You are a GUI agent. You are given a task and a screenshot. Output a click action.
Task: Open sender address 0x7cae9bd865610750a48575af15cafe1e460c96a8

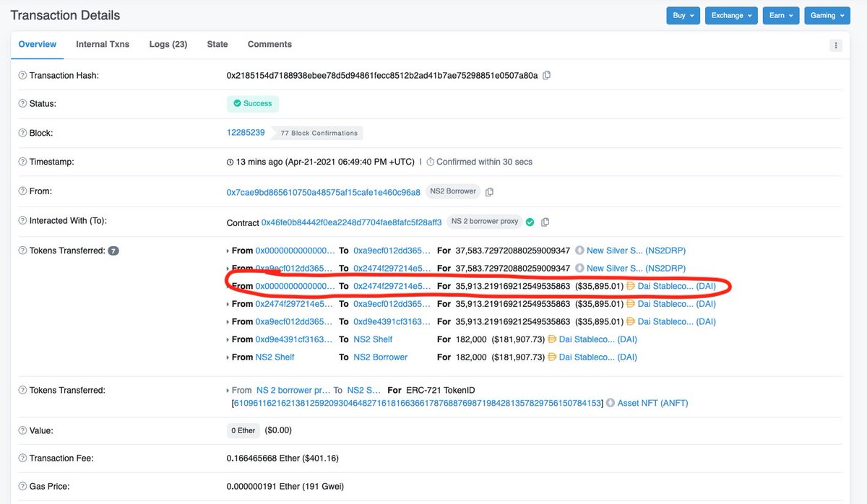tap(324, 192)
